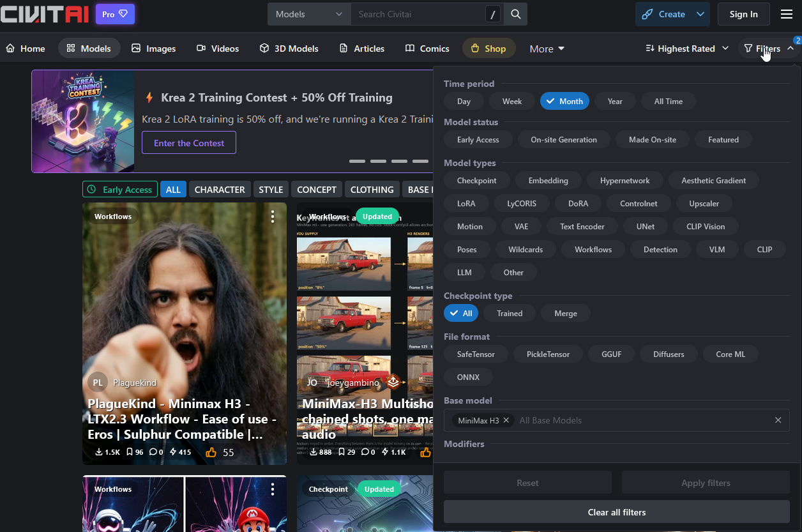Click download count 888 on MiniMax-H3 Multishot card
This screenshot has width=802, height=532.
coord(321,452)
